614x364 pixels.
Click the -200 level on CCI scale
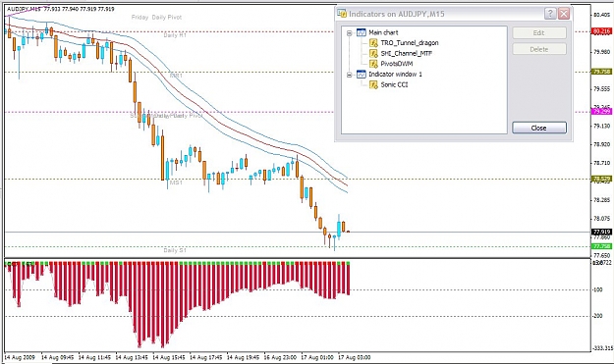(598, 316)
